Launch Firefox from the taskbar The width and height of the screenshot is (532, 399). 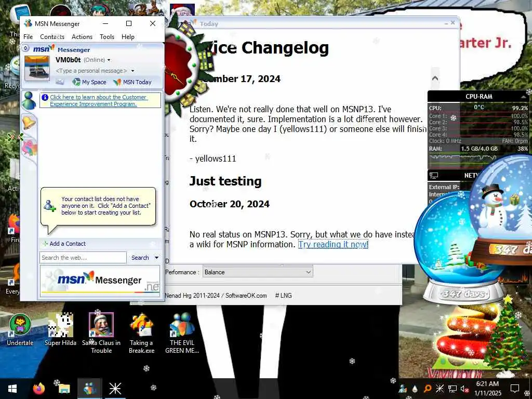tap(39, 389)
